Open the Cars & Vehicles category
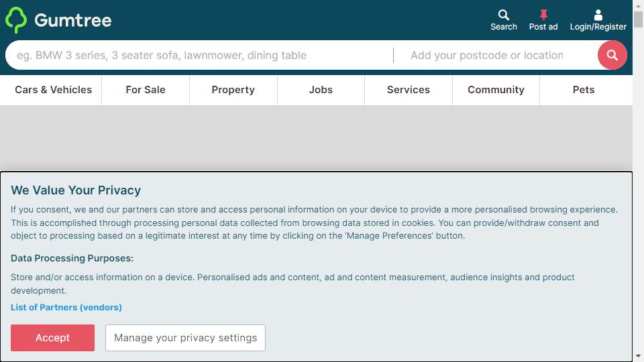The width and height of the screenshot is (644, 362). pos(54,90)
